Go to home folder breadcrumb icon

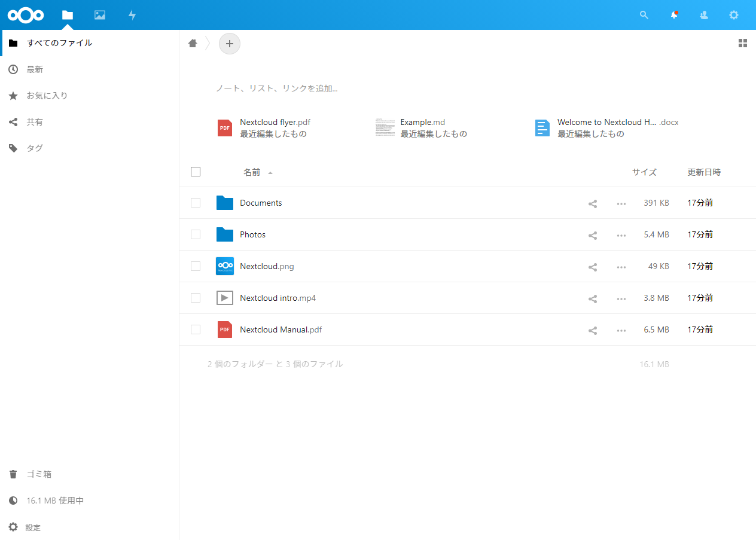pos(193,43)
